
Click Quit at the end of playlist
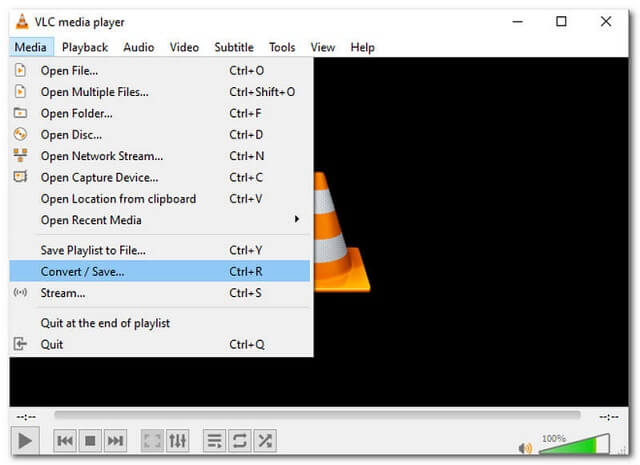105,323
